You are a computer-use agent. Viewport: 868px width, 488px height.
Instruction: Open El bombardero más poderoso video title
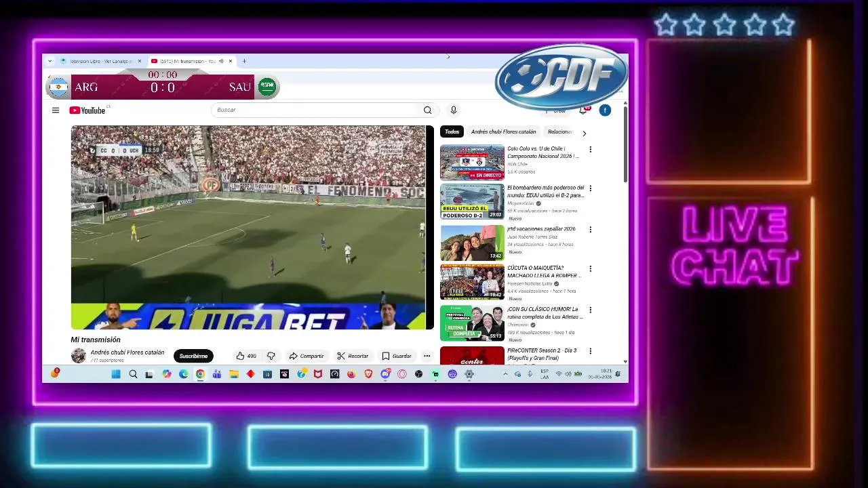tap(545, 191)
